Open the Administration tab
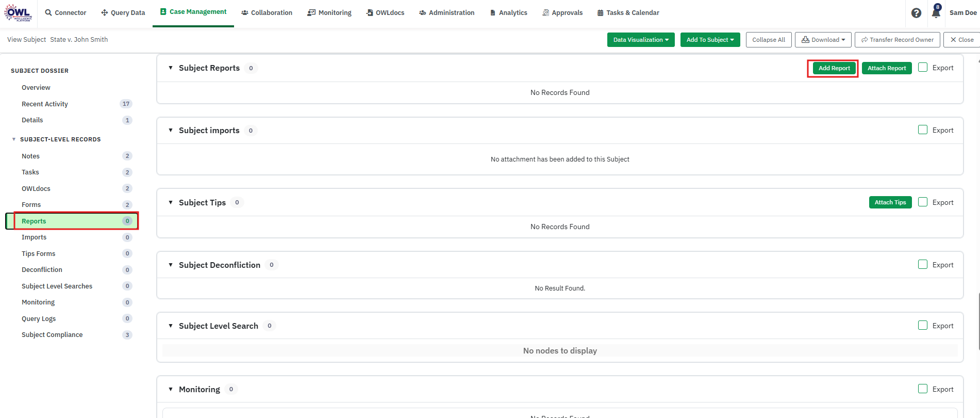Viewport: 980px width, 418px height. click(x=446, y=13)
